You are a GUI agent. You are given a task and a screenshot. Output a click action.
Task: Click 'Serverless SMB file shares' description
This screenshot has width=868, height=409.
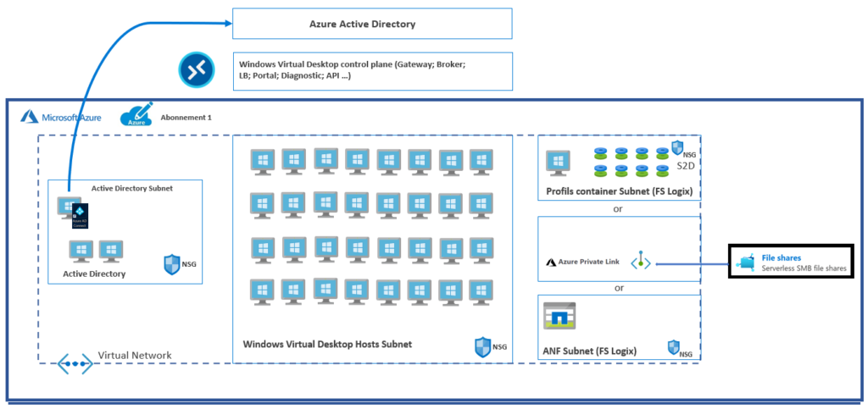pyautogui.click(x=804, y=268)
